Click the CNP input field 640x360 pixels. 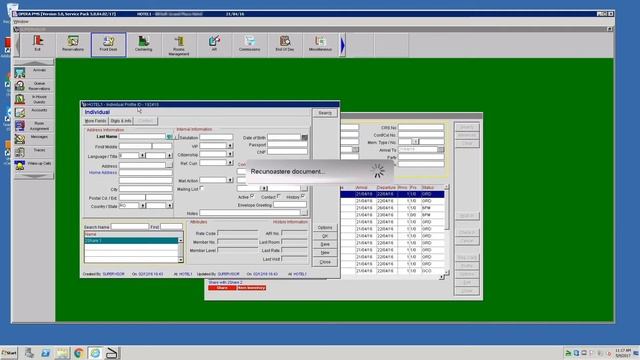click(x=287, y=152)
